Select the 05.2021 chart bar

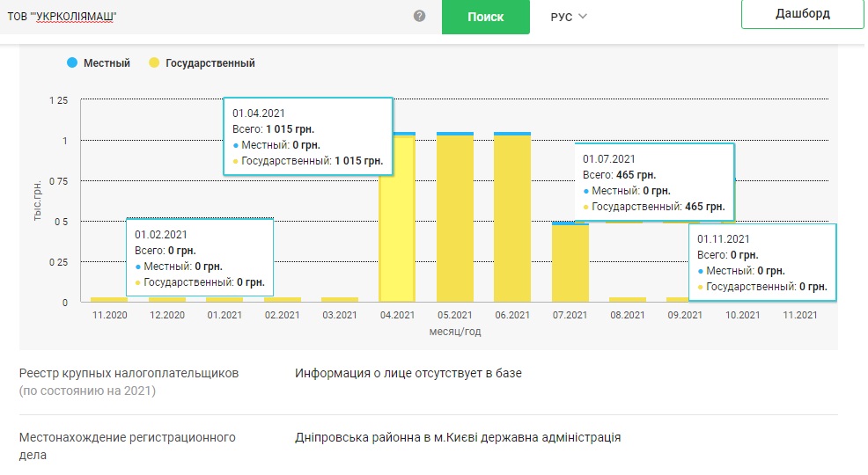click(455, 220)
